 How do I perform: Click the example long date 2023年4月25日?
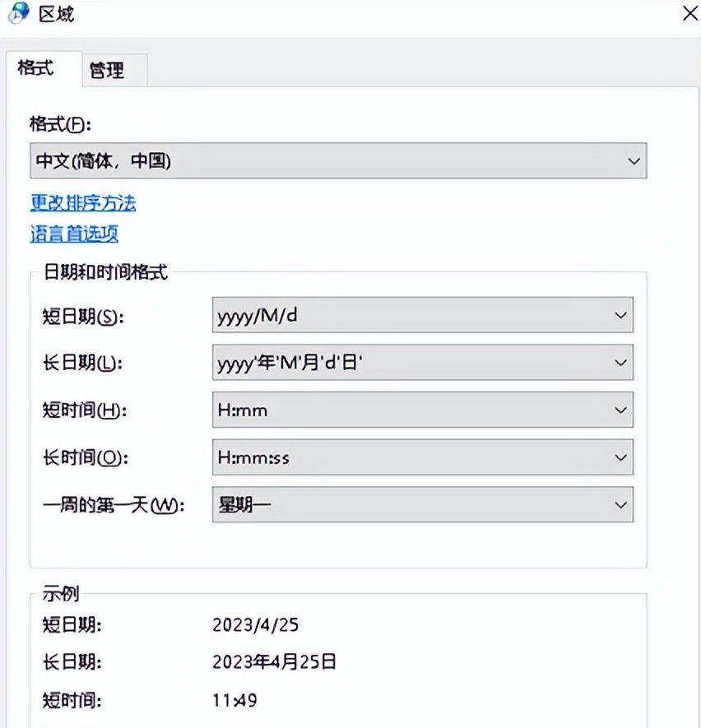(x=274, y=662)
